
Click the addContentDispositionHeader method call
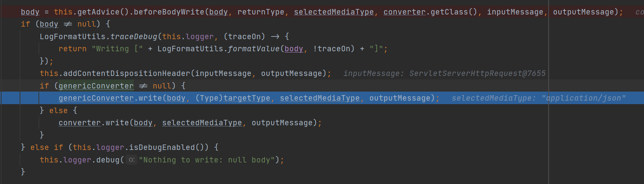point(127,73)
